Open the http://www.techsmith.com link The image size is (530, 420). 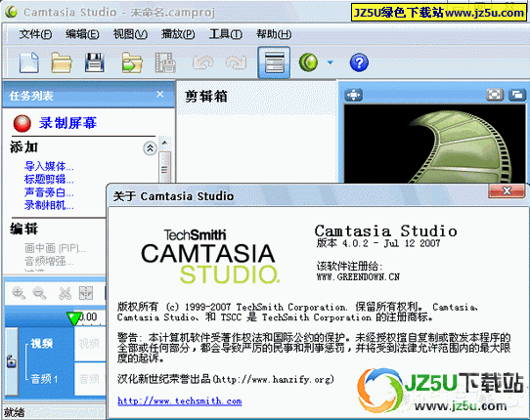coord(180,400)
